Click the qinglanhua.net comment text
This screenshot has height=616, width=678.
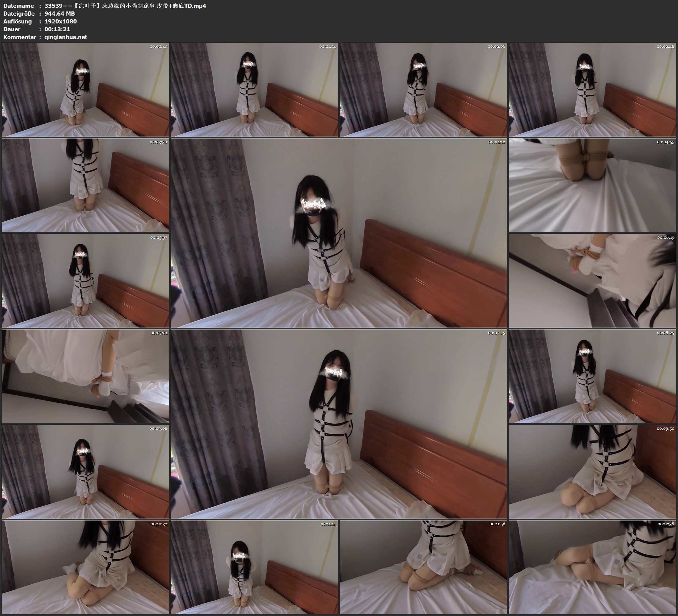click(x=66, y=37)
